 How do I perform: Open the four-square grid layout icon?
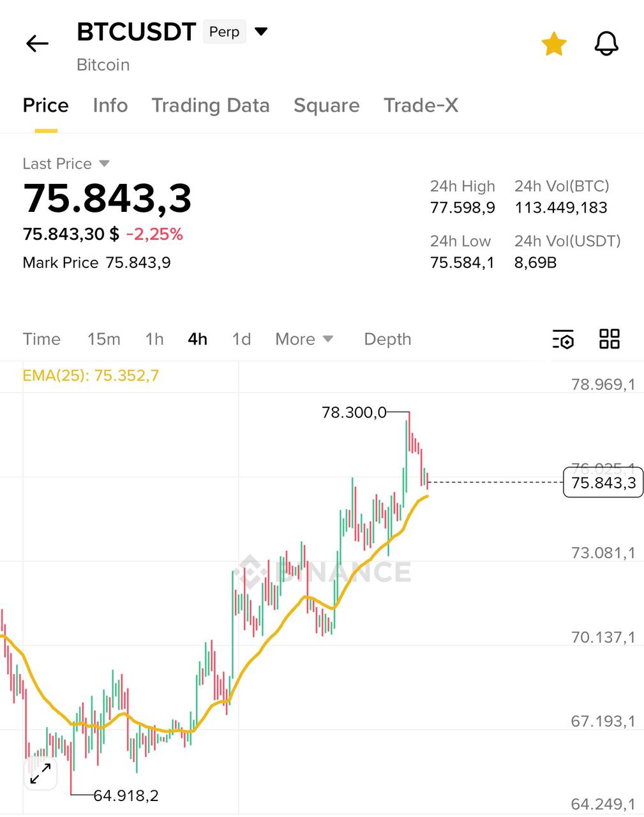click(x=610, y=339)
